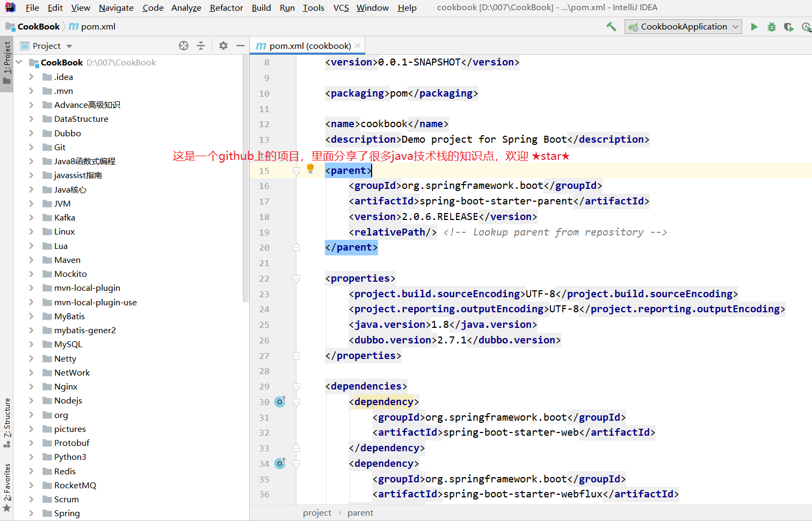Select the Nginx folder
This screenshot has width=812, height=521.
[x=66, y=386]
